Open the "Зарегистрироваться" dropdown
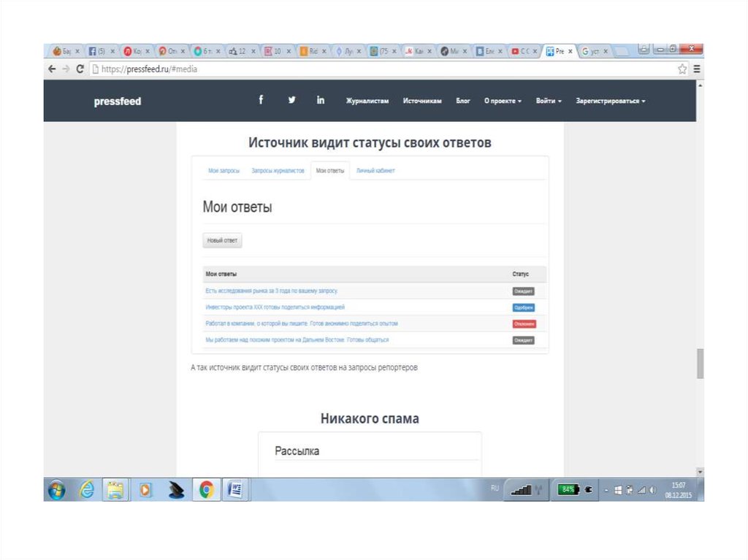Viewport: 748px width, 560px height. pyautogui.click(x=611, y=101)
